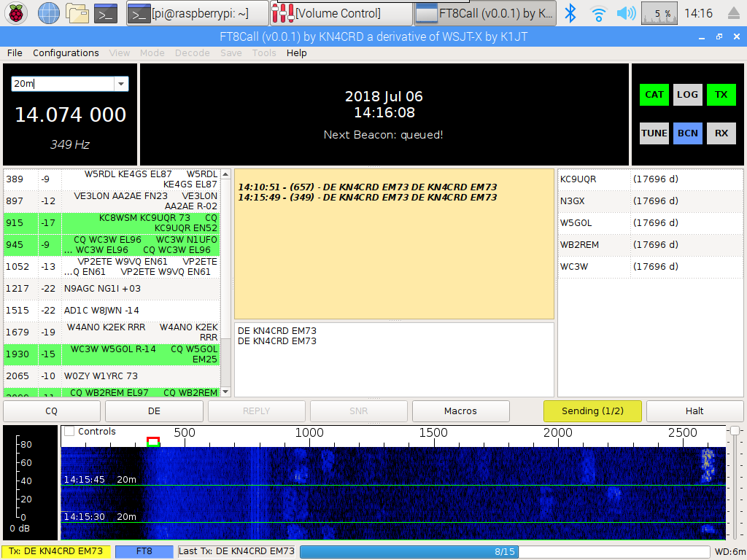Toggle the LOG button
747x560 pixels.
687,94
